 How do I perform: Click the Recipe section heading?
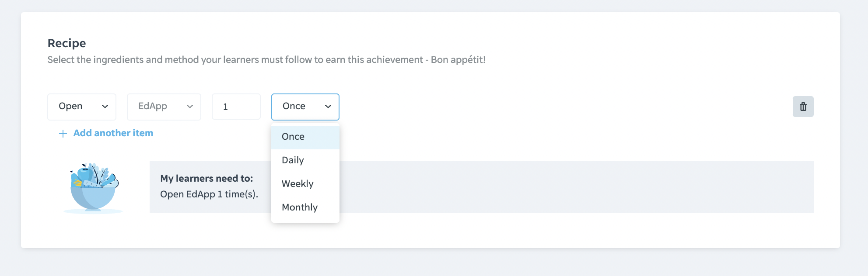point(66,43)
